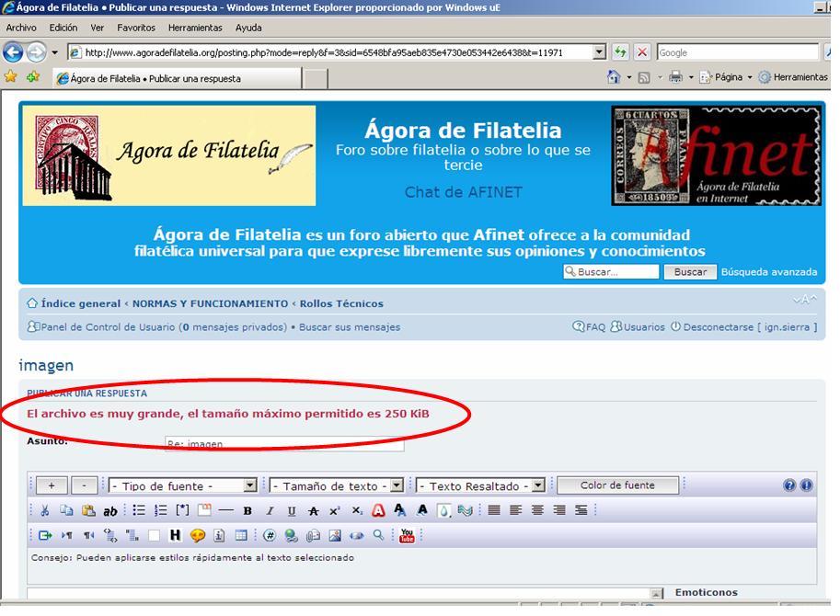Click the bold H heading icon
This screenshot has height=616, width=840.
coord(175,535)
